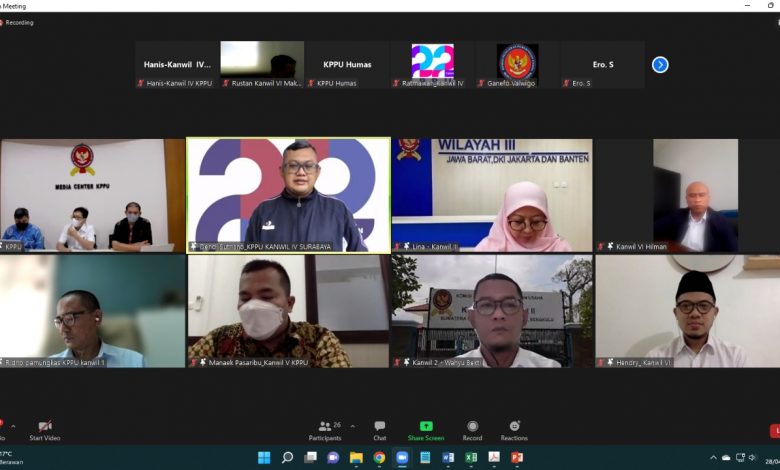Open PowerPoint from the taskbar
Image resolution: width=780 pixels, height=470 pixels.
click(517, 458)
